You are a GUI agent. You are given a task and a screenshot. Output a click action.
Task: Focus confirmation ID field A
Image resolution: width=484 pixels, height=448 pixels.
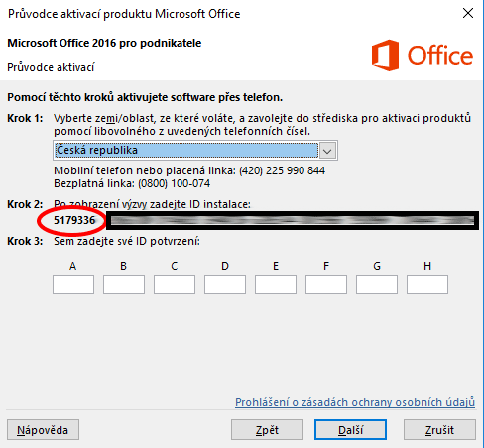pyautogui.click(x=73, y=284)
